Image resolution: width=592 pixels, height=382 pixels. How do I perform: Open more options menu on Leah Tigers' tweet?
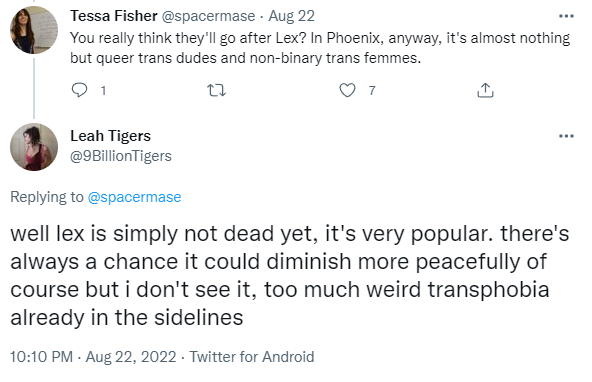566,136
